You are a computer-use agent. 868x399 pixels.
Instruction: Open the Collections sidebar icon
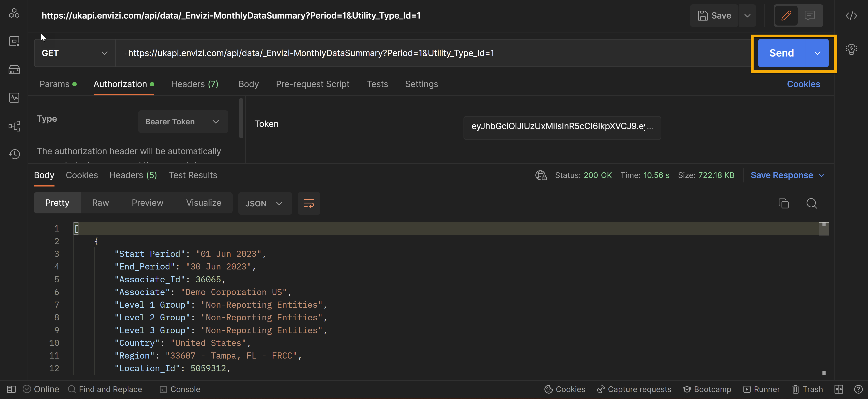point(14,13)
